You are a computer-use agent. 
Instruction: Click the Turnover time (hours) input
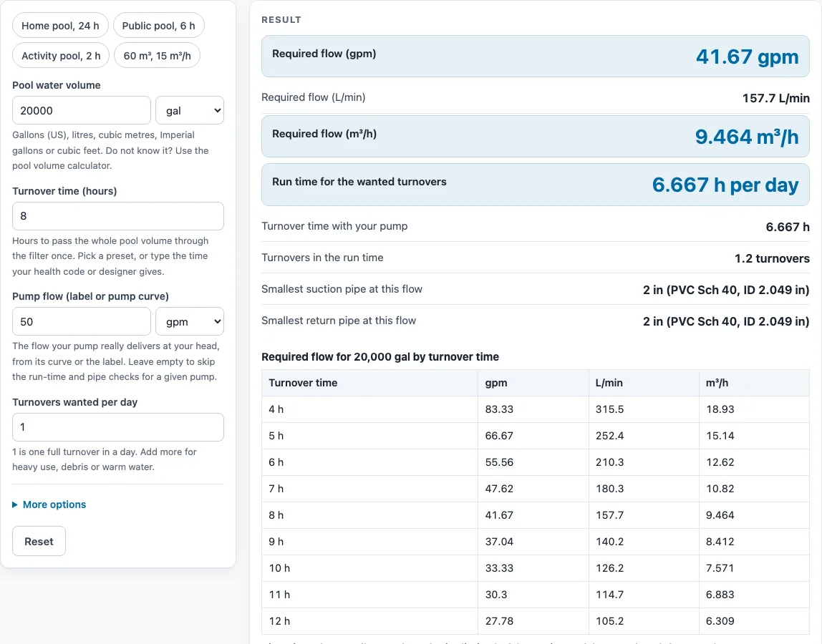pyautogui.click(x=118, y=216)
